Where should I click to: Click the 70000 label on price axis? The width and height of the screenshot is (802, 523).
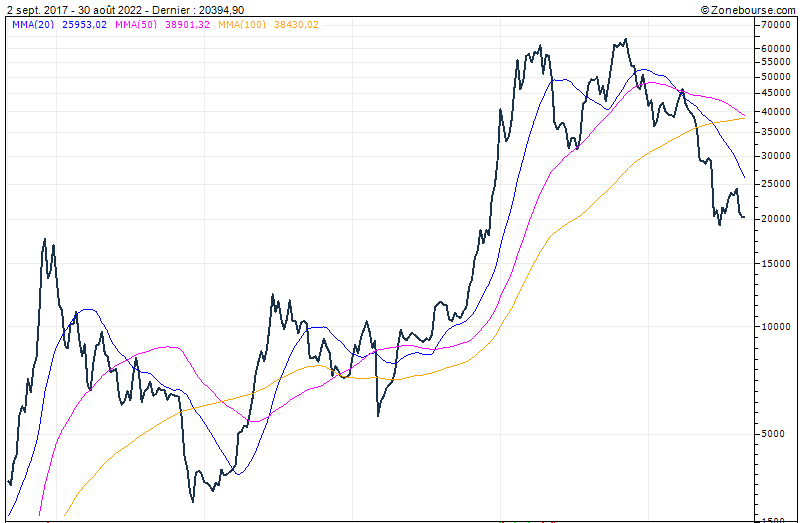click(776, 25)
